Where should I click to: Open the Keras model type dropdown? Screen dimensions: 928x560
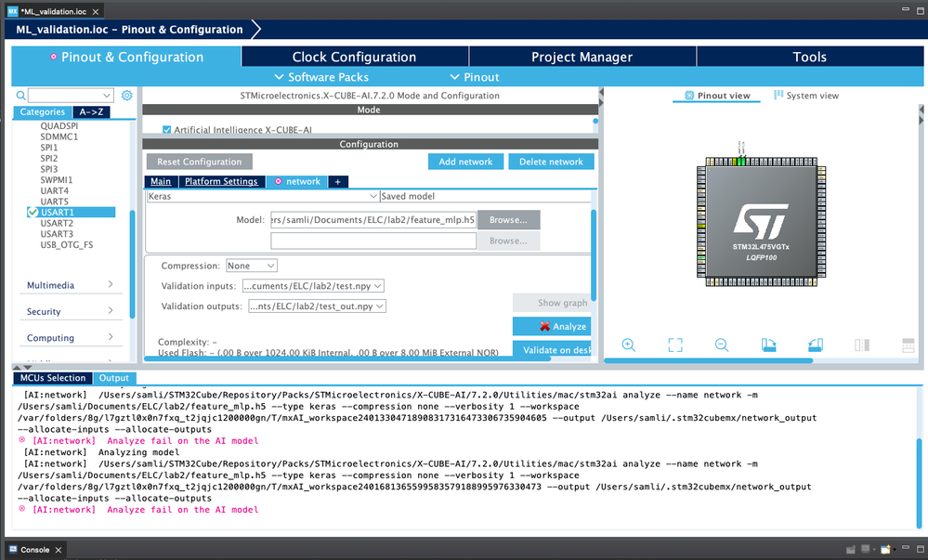point(373,196)
